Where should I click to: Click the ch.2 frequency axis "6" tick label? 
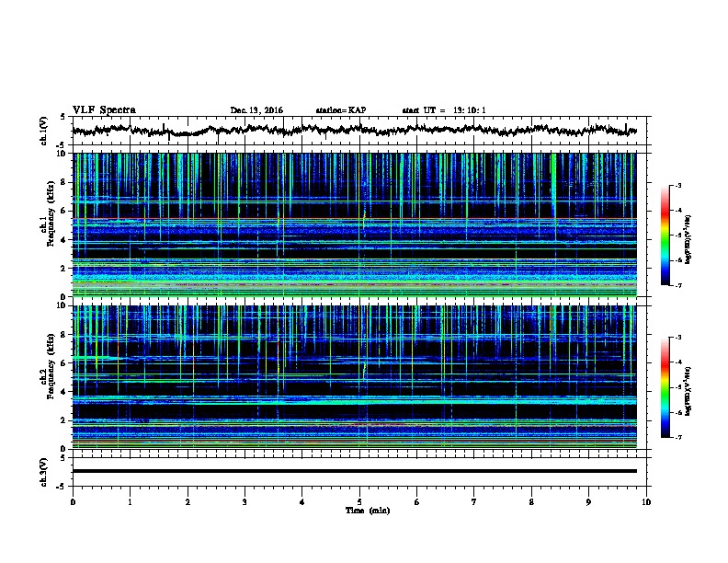pyautogui.click(x=64, y=362)
